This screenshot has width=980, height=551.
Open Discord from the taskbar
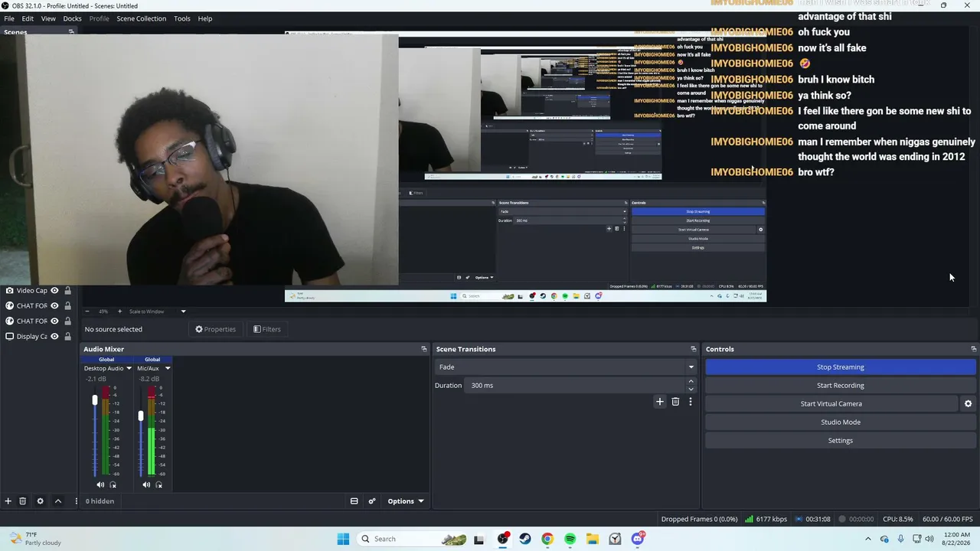point(638,539)
